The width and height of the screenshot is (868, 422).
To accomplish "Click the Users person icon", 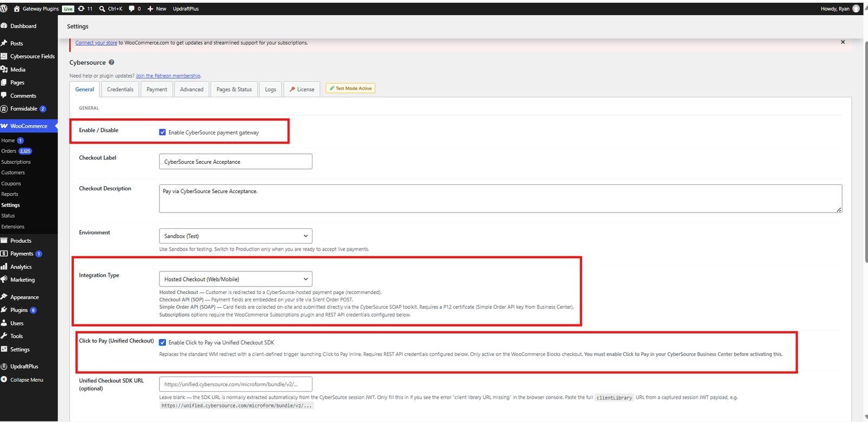I will point(4,323).
